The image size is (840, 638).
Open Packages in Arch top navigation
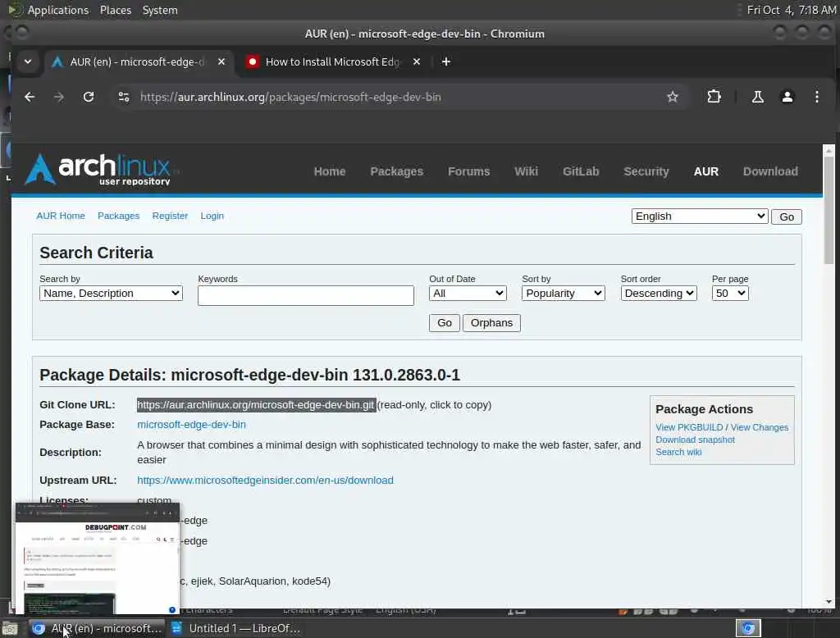[396, 171]
